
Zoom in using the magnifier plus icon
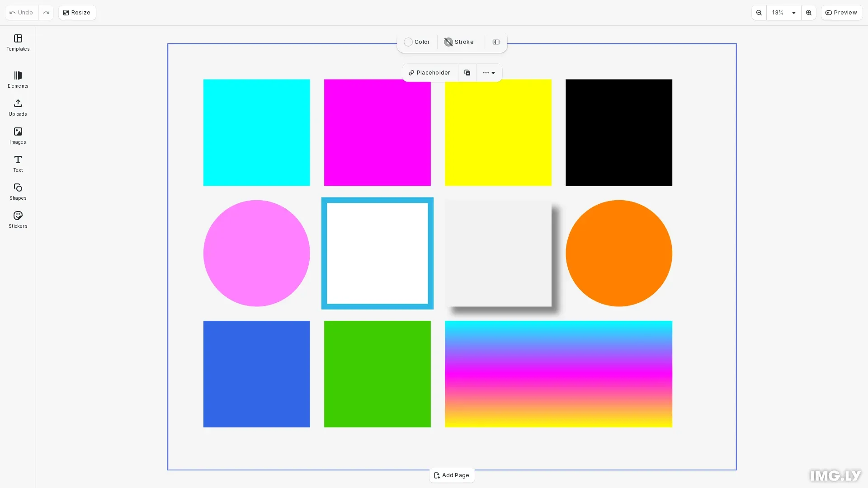point(809,12)
